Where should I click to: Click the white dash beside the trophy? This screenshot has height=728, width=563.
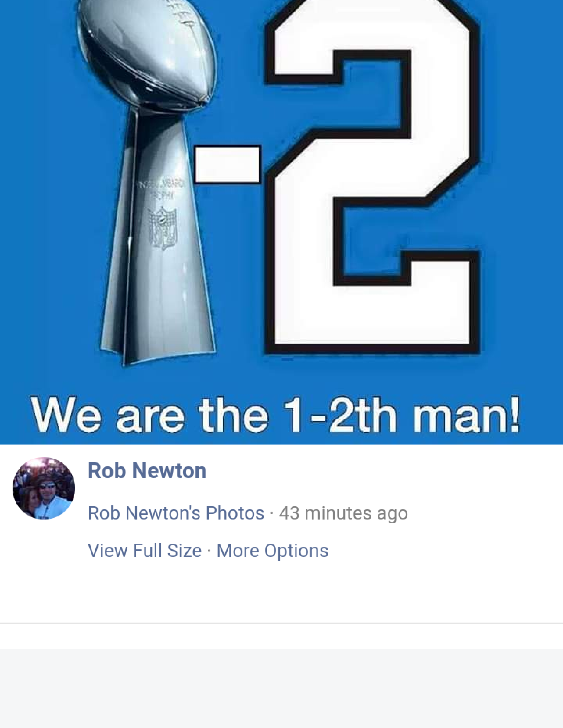coord(227,164)
